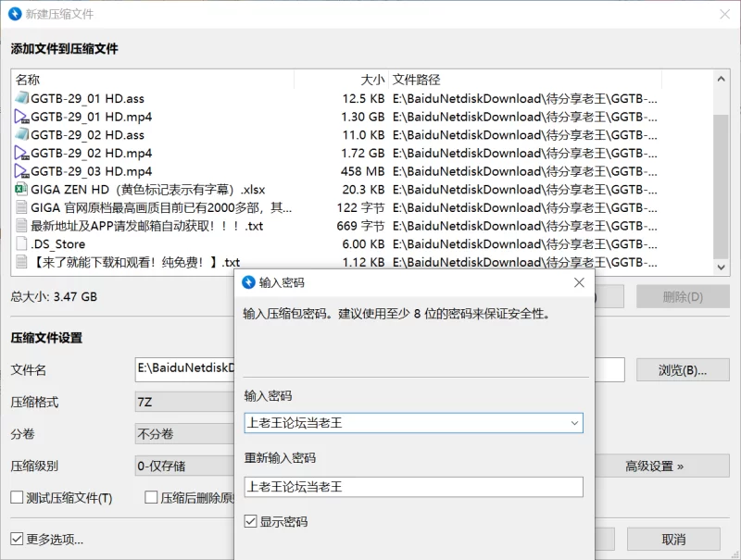Viewport: 741px width, 560px height.
Task: Click the GGTB-29_01 HD.ass file icon
Action: point(22,99)
